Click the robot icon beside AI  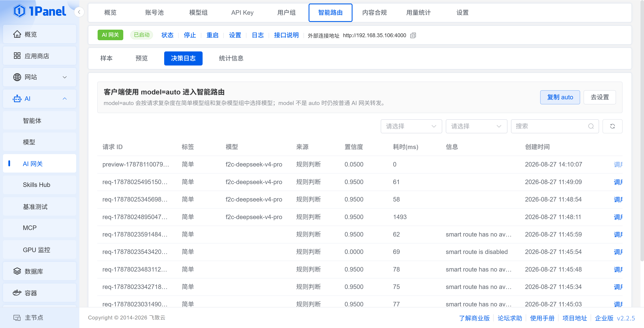17,99
